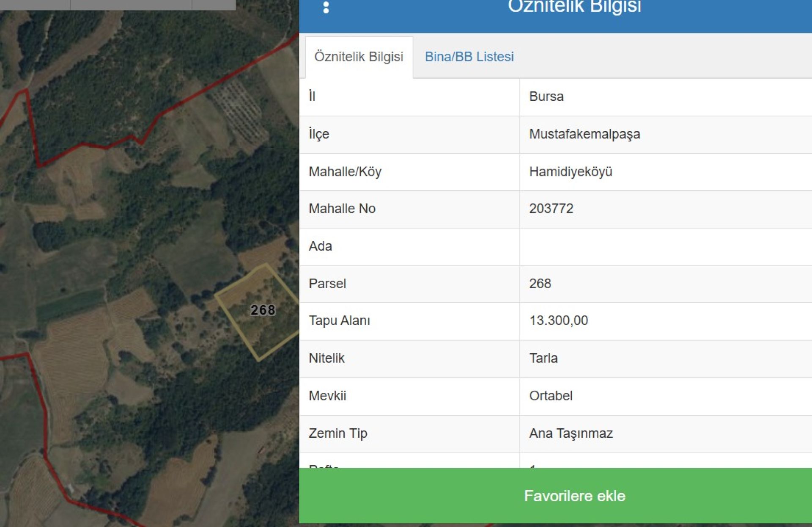Select the Ana Taşınmaz value

click(571, 433)
